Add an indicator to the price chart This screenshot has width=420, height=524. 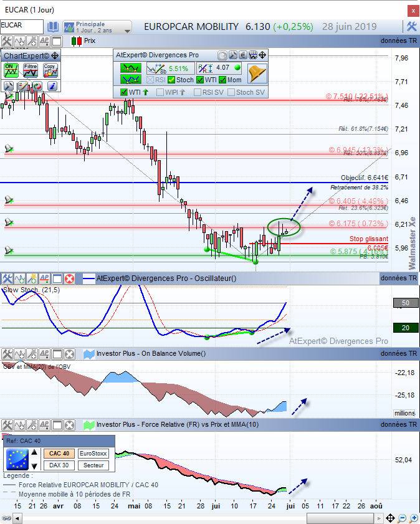click(19, 41)
